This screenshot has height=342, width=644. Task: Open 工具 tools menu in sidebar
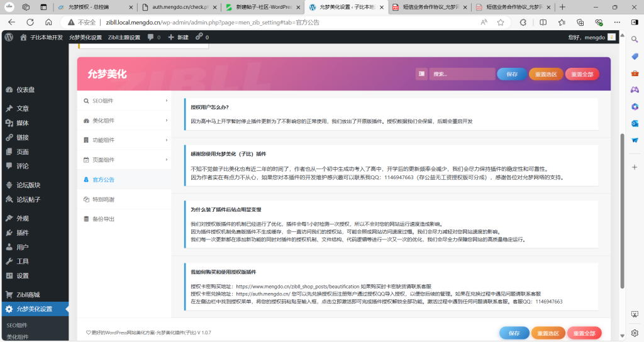click(22, 262)
